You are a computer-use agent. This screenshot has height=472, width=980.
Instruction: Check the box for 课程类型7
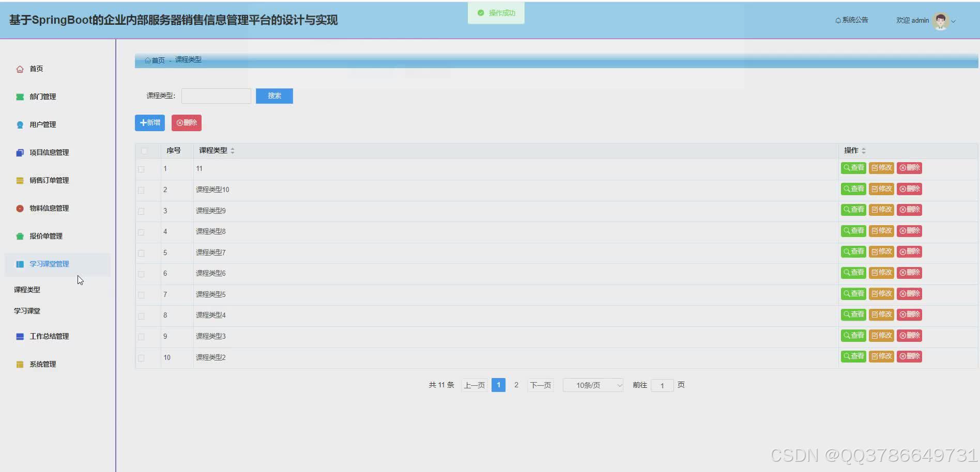coord(141,253)
